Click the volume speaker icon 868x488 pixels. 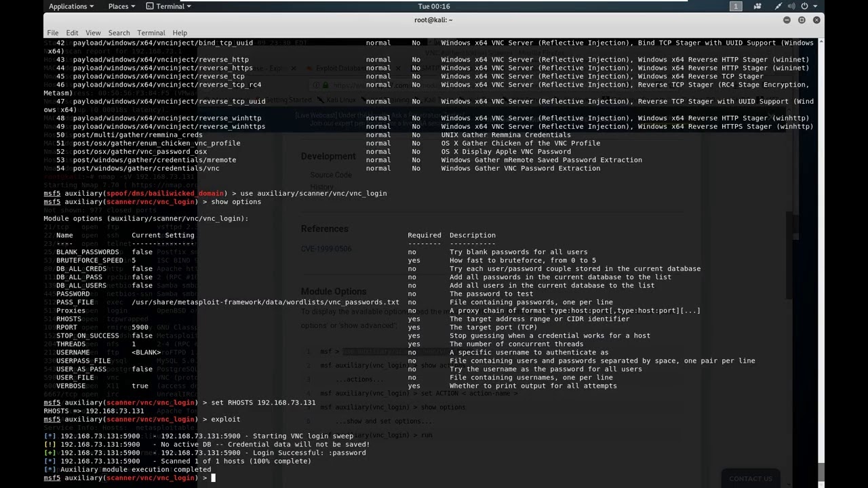coord(791,6)
